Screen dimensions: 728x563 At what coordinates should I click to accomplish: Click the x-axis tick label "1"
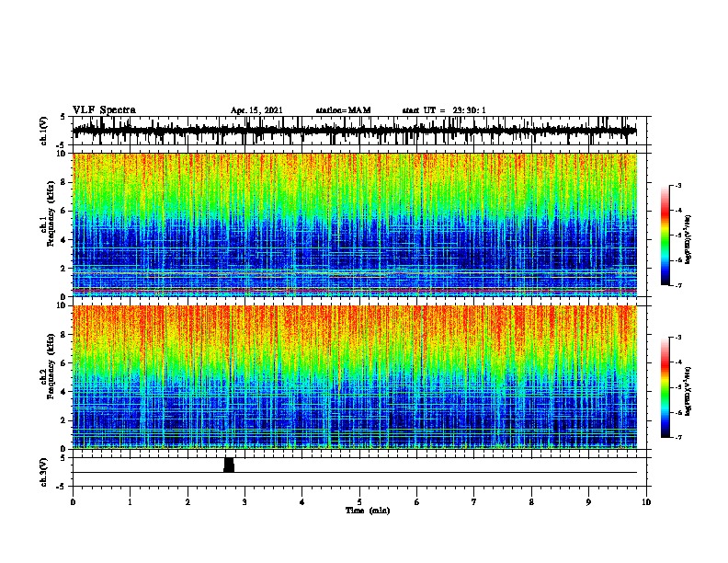click(x=130, y=501)
